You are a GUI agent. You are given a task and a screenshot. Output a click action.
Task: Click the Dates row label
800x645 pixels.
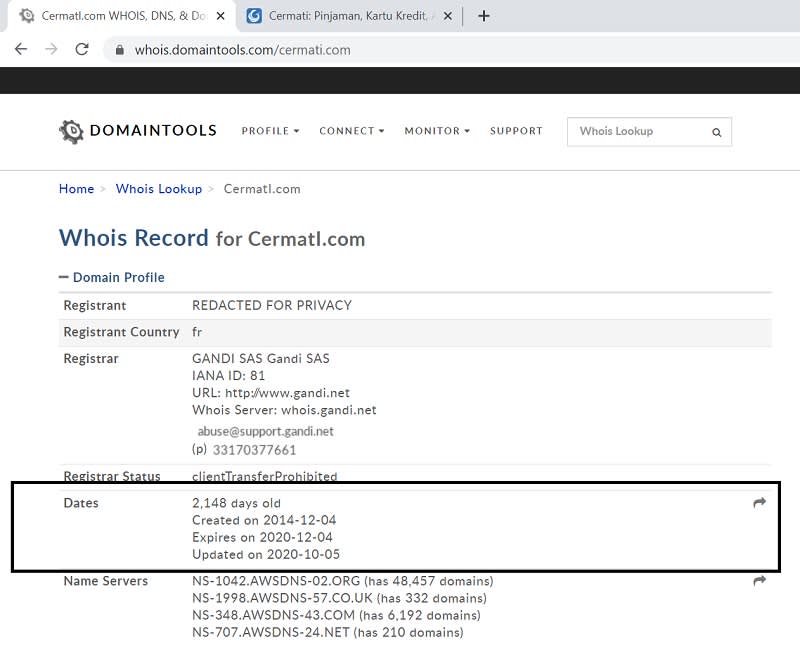pyautogui.click(x=81, y=503)
